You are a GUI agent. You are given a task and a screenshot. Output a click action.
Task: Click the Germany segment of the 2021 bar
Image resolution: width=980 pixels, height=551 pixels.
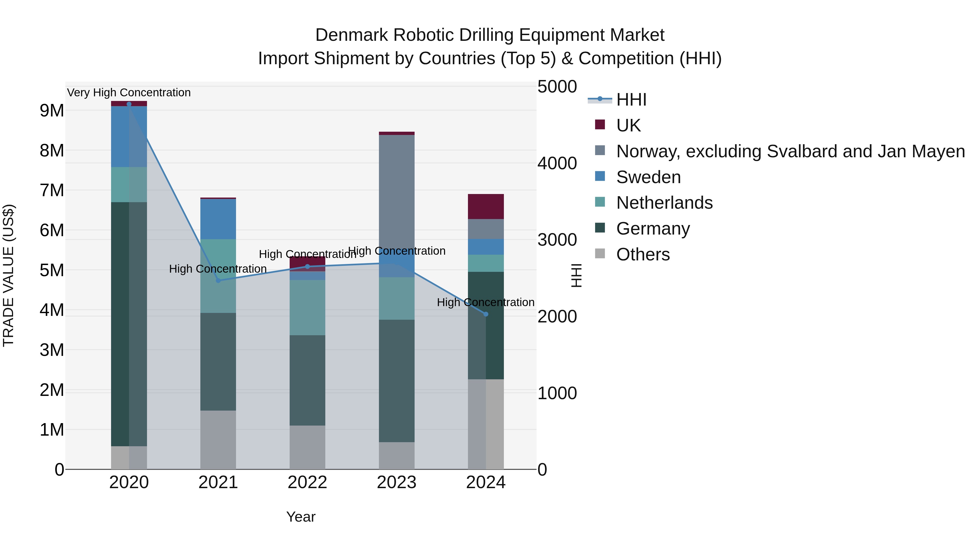pyautogui.click(x=218, y=362)
